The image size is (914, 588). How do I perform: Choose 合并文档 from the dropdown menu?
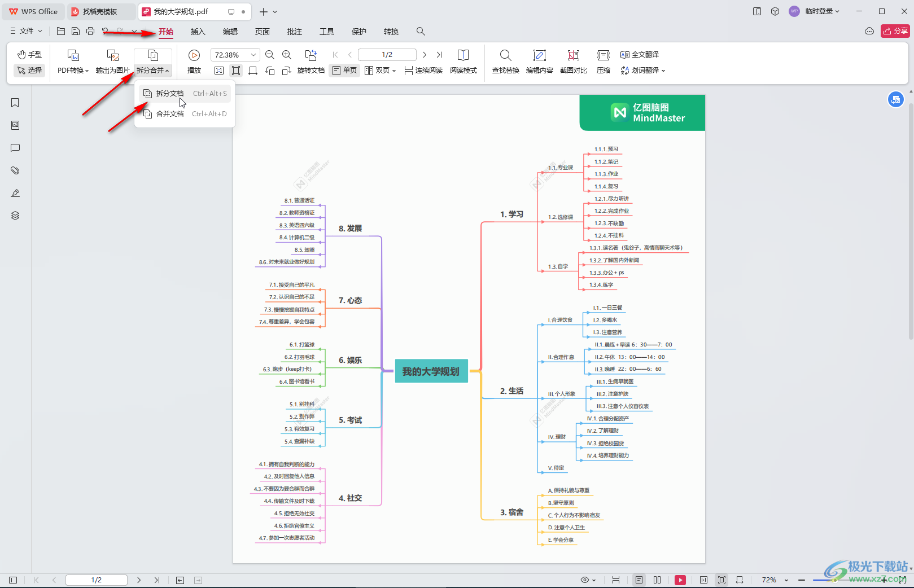point(185,114)
